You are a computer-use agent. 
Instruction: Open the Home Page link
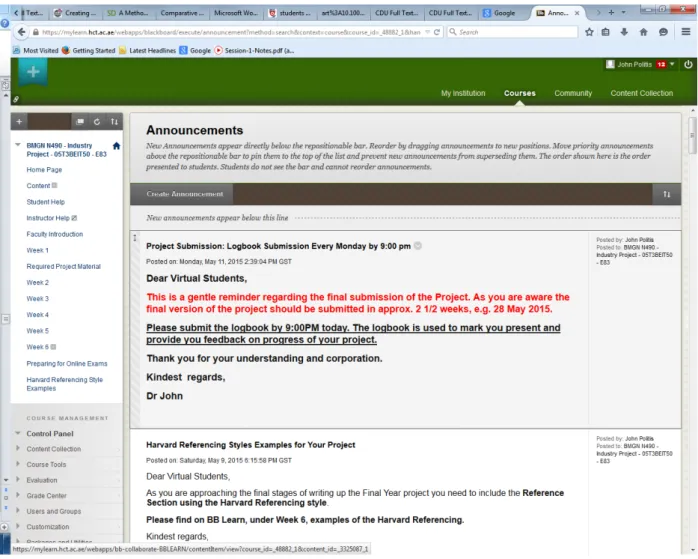(x=44, y=170)
